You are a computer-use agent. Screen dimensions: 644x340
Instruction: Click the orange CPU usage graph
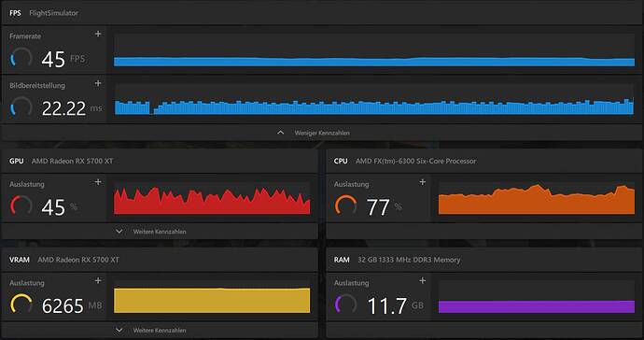(x=537, y=198)
